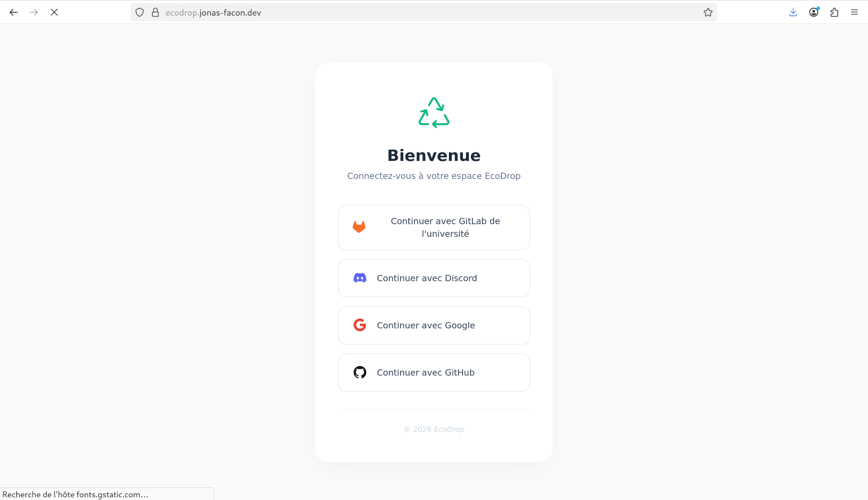Click the Bienvenue heading
868x500 pixels.
[434, 156]
